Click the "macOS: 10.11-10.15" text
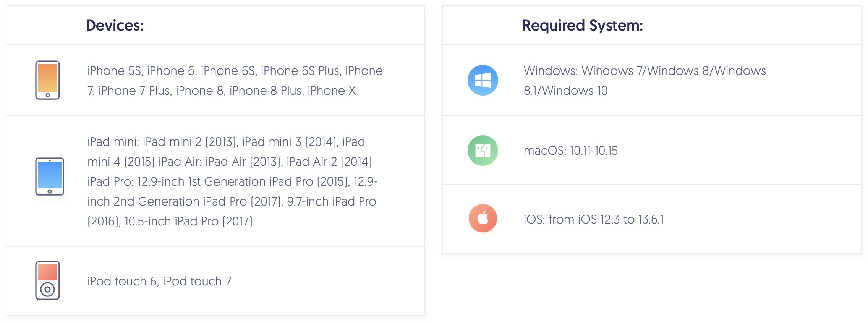The height and width of the screenshot is (324, 868). pos(570,151)
